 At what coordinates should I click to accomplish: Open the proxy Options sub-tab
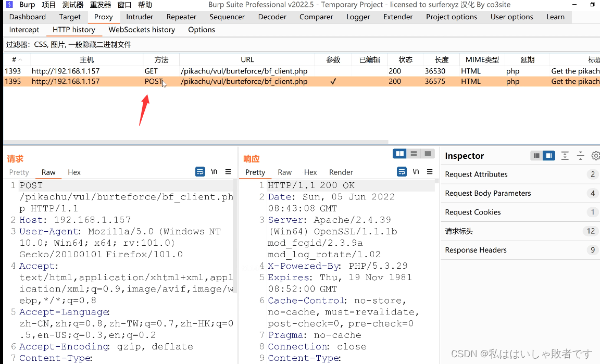coord(201,30)
